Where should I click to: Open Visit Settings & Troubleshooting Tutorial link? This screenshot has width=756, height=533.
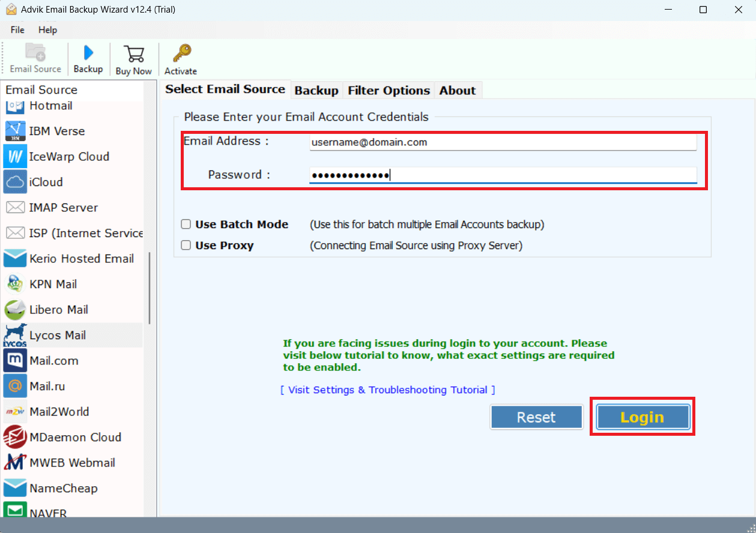[x=388, y=390]
